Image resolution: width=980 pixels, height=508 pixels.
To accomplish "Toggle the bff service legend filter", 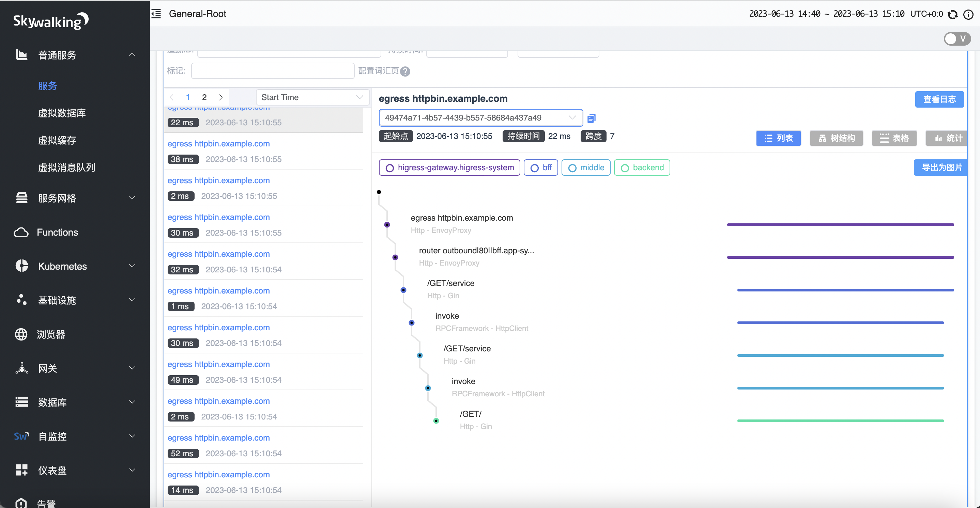I will point(540,168).
